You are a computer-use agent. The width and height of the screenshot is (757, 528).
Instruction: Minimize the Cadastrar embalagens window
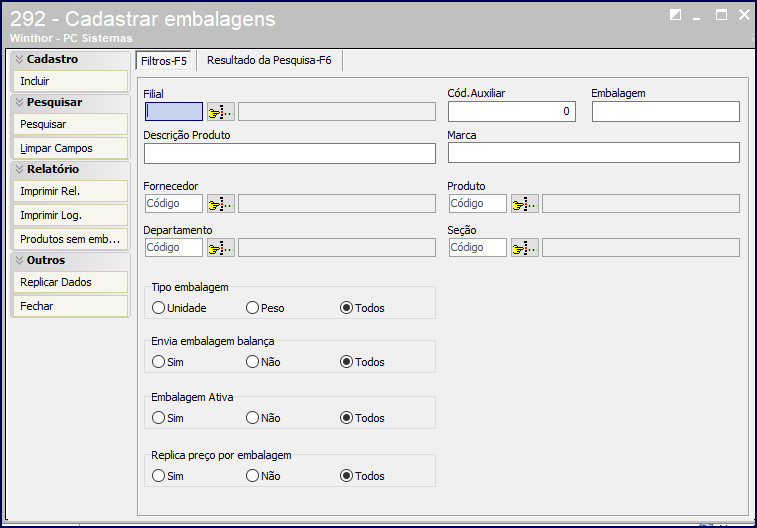point(696,16)
